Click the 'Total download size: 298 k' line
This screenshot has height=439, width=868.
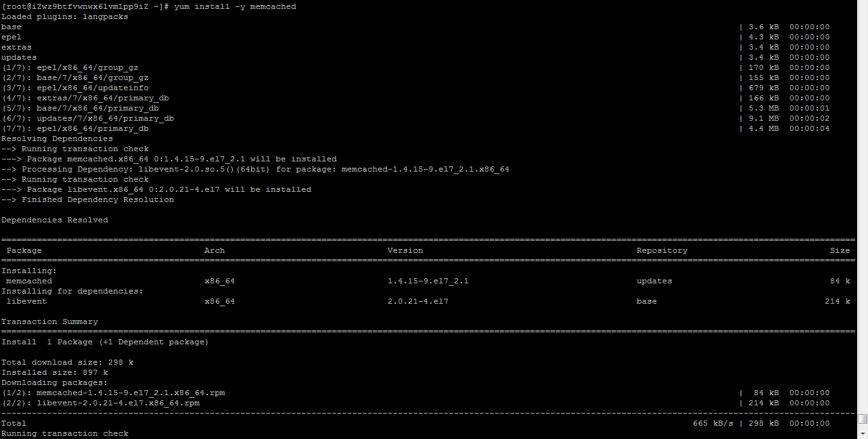pos(67,362)
